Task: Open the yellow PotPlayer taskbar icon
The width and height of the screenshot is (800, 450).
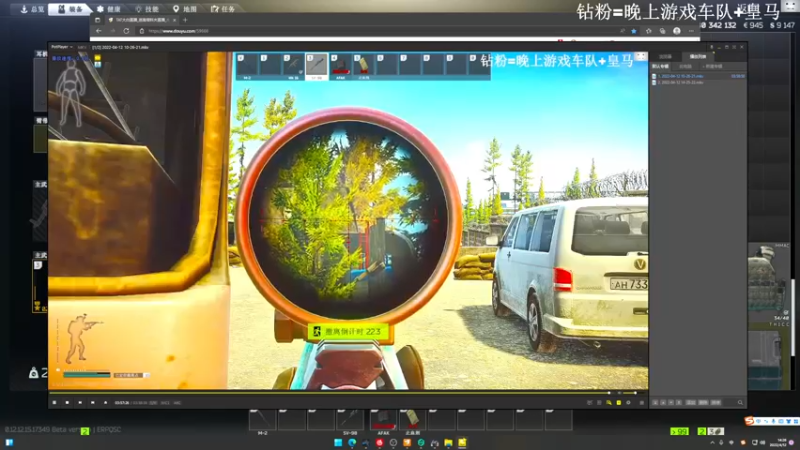Action: [462, 443]
